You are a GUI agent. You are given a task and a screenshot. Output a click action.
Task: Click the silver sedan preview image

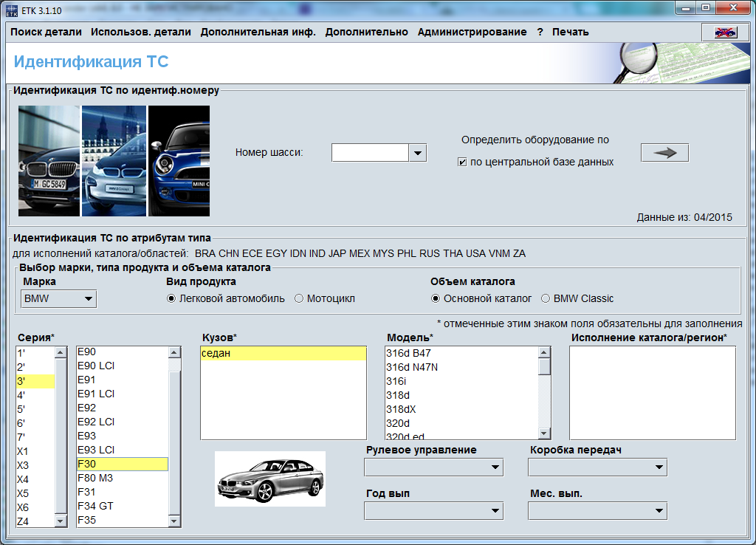[270, 479]
